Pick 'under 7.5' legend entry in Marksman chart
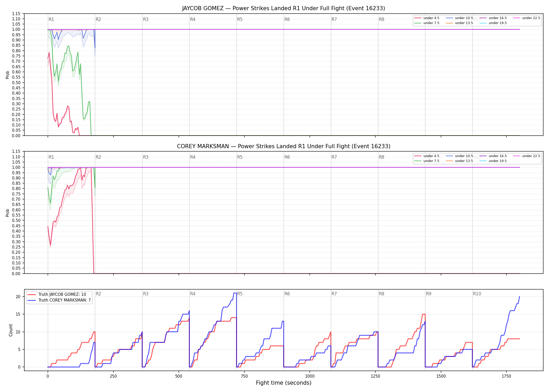Viewport: 549px width, 392px height. tap(427, 161)
